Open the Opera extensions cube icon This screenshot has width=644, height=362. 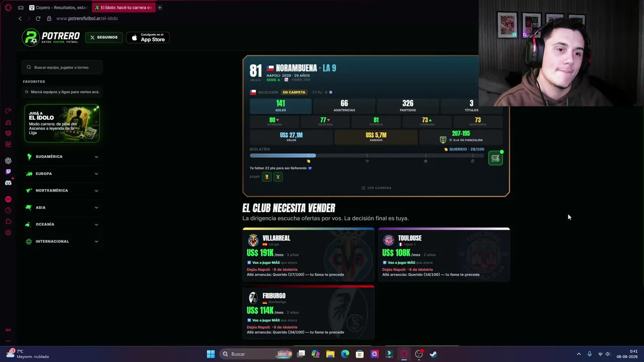click(8, 222)
